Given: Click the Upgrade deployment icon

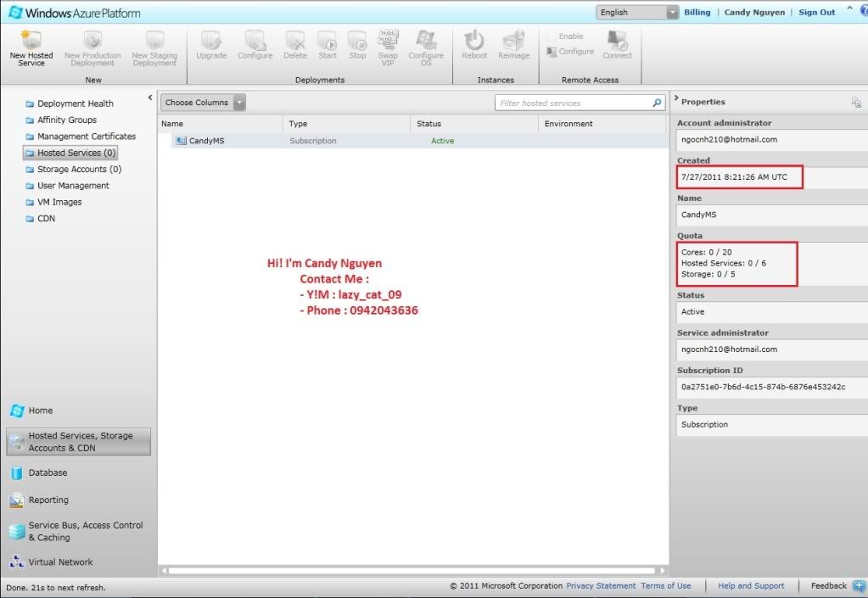Looking at the screenshot, I should tap(211, 40).
